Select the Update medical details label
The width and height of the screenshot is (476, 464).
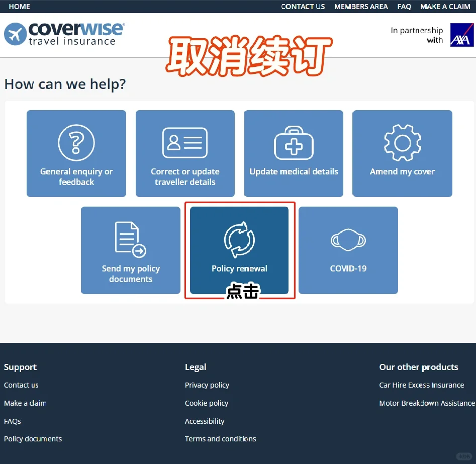pos(294,171)
